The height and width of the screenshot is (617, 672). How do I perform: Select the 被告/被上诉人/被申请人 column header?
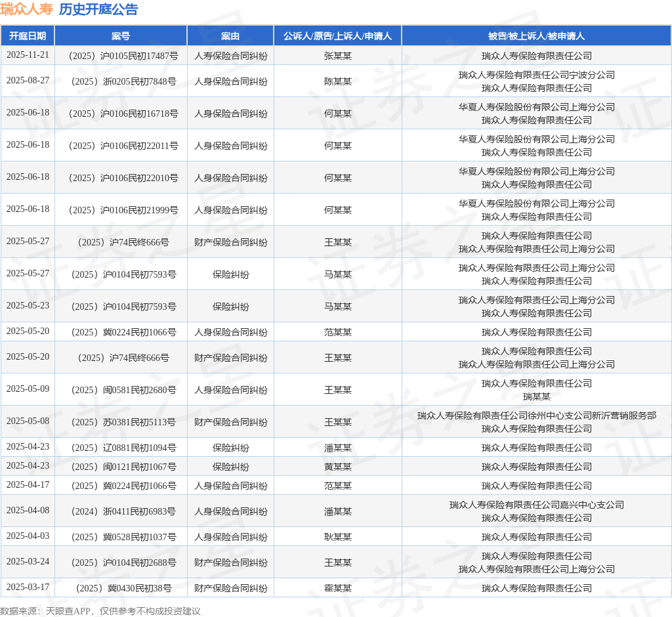[536, 36]
